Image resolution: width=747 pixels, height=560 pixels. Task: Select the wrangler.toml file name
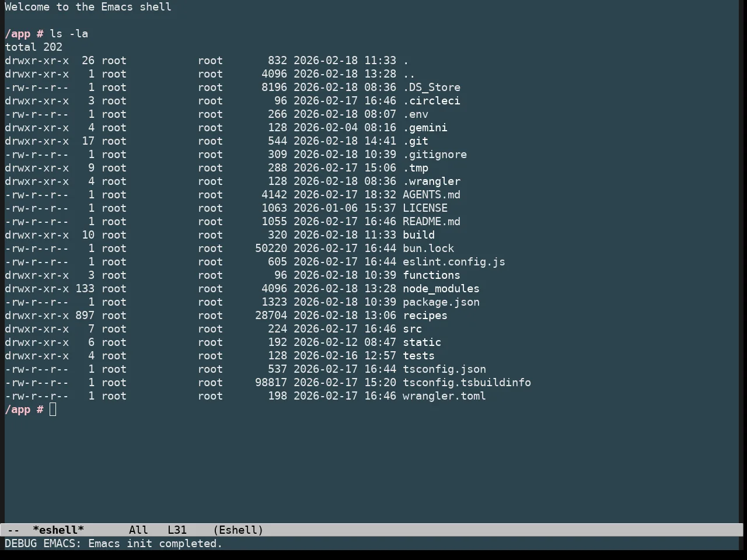pyautogui.click(x=444, y=396)
